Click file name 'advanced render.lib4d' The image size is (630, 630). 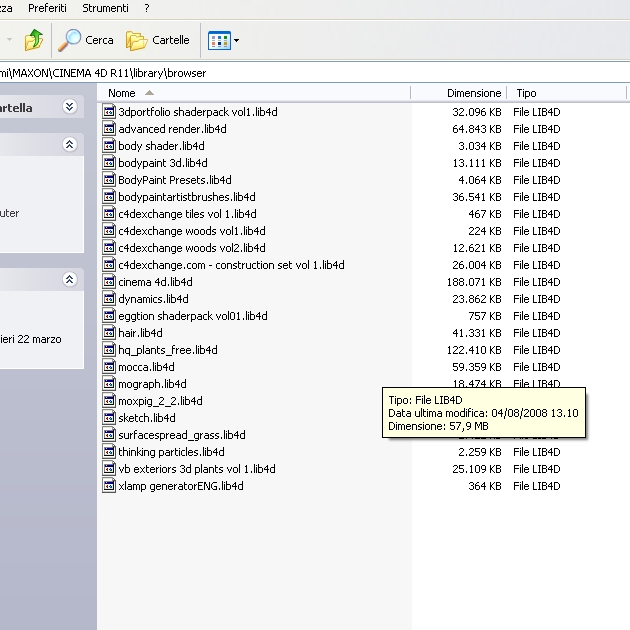172,129
